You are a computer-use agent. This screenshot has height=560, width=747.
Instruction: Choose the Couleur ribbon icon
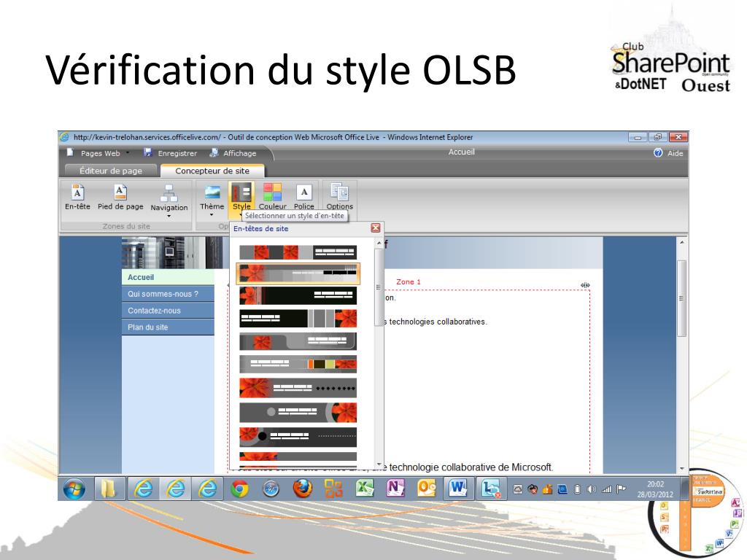click(x=273, y=192)
